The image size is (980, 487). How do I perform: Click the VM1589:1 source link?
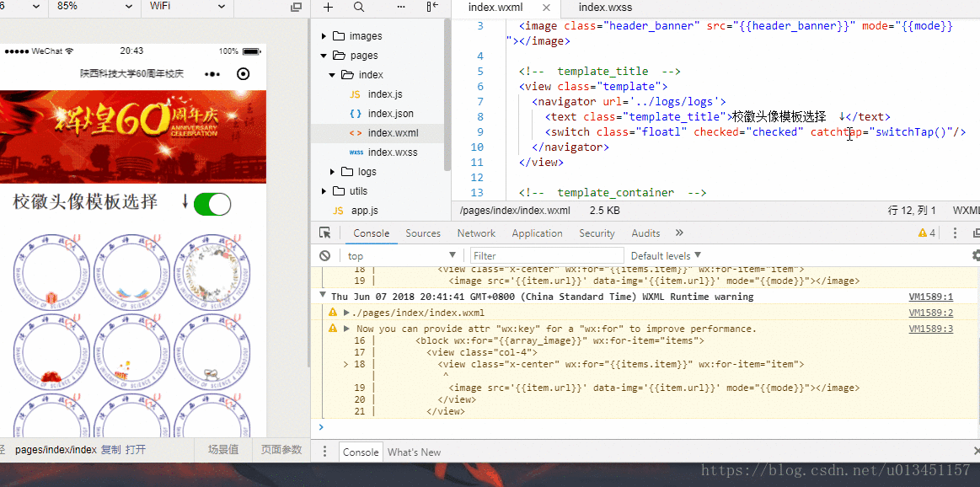pos(930,297)
